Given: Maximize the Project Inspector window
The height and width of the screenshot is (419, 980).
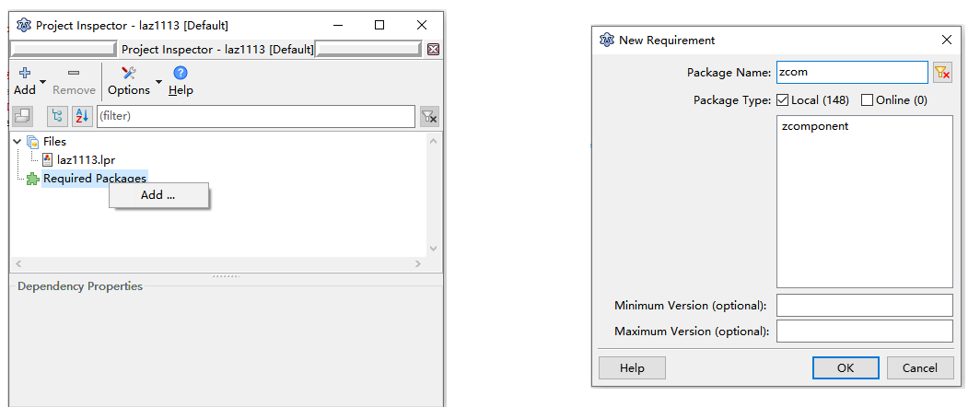Looking at the screenshot, I should [379, 25].
